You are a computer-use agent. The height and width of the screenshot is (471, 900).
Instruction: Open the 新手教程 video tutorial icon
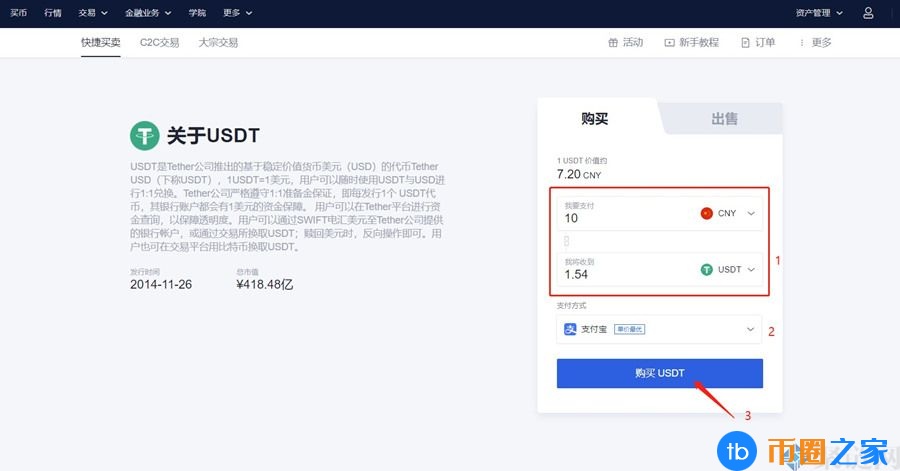[668, 43]
